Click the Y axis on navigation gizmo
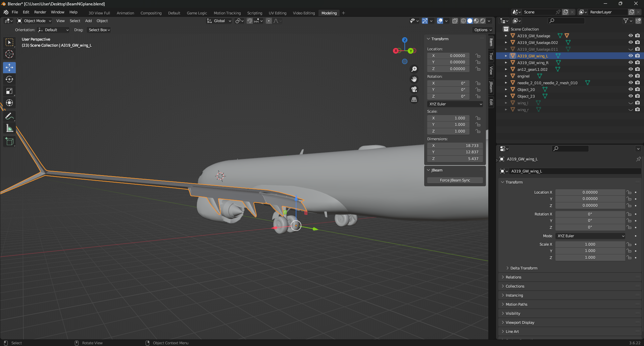 pyautogui.click(x=411, y=51)
